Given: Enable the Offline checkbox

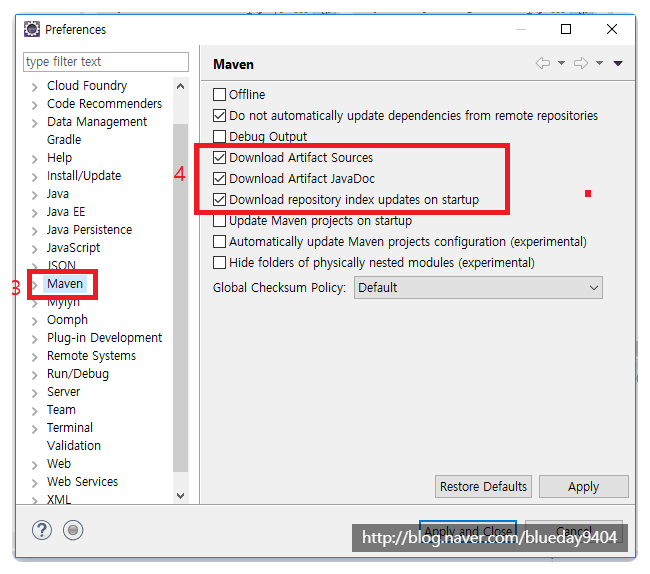Looking at the screenshot, I should 219,94.
